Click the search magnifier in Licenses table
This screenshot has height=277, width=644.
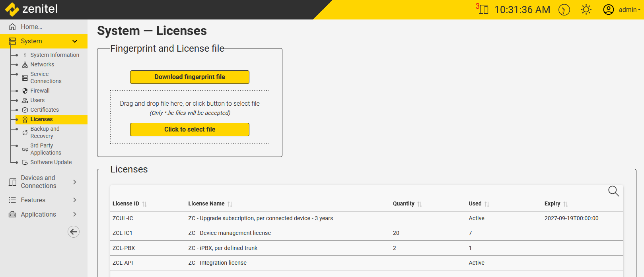pyautogui.click(x=613, y=191)
